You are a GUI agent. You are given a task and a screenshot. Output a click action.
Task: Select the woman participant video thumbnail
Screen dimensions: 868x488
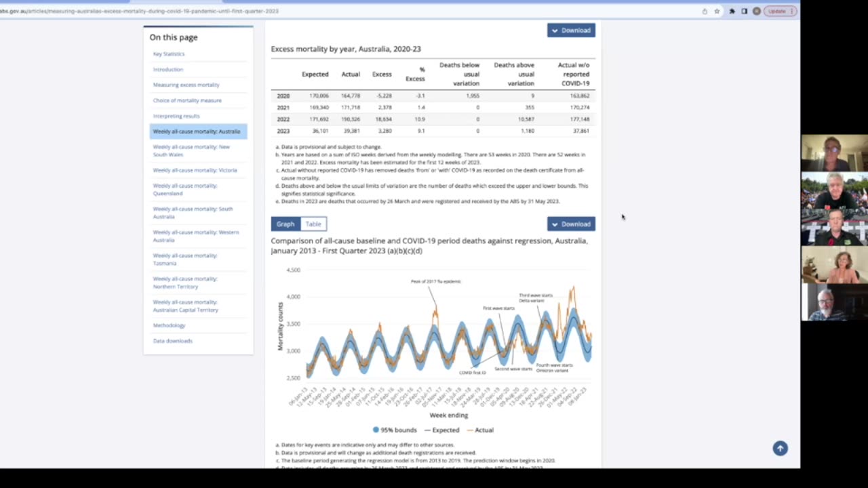coord(834,265)
